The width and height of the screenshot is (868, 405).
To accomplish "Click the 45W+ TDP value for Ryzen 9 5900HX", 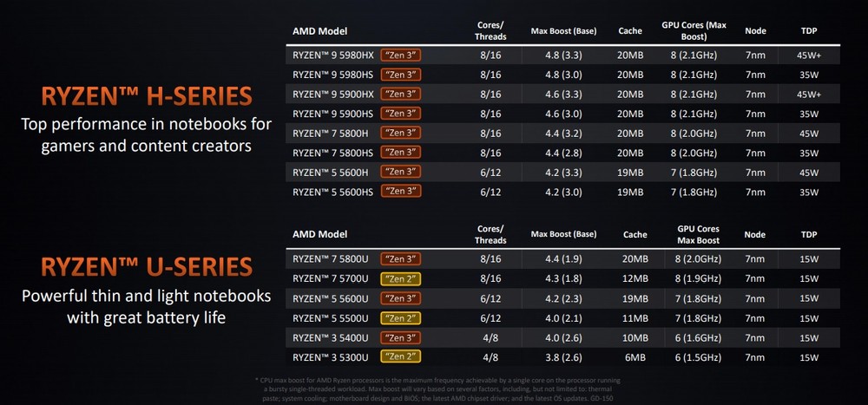I will click(x=809, y=94).
